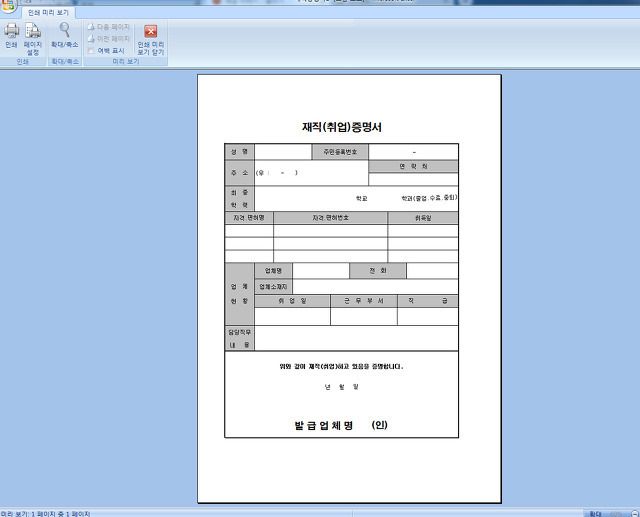Click the '업체소재지' label cell
The height and width of the screenshot is (517, 640).
click(x=273, y=287)
